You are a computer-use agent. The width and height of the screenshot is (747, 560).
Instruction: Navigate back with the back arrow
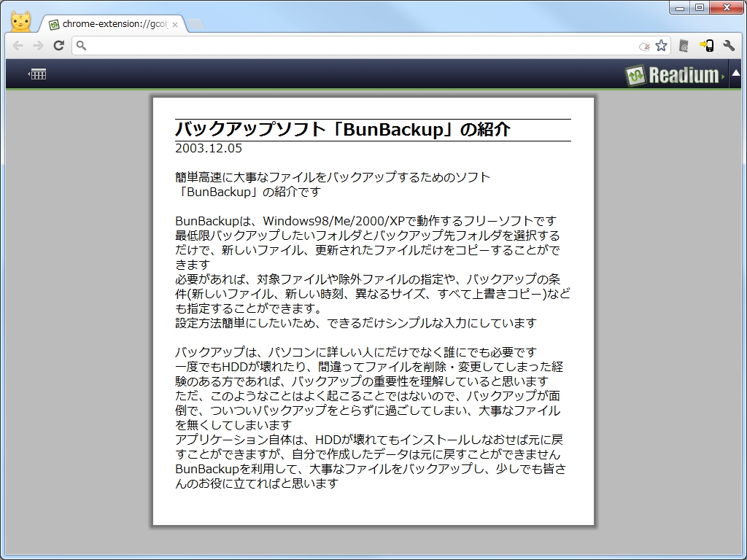18,45
